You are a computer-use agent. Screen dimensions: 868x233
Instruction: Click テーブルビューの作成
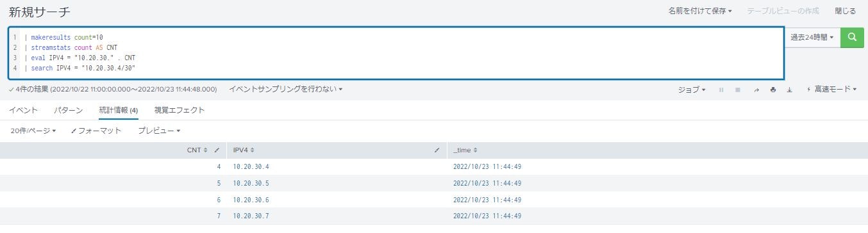pos(783,11)
